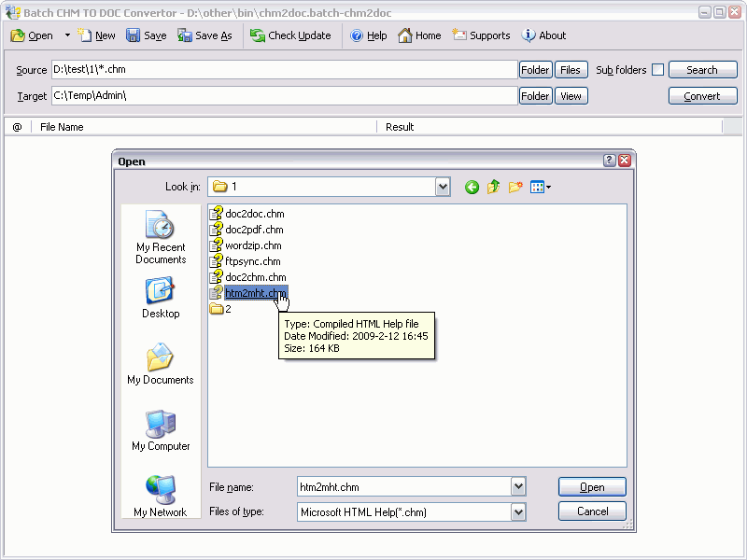
Task: Click the View button
Action: point(571,96)
